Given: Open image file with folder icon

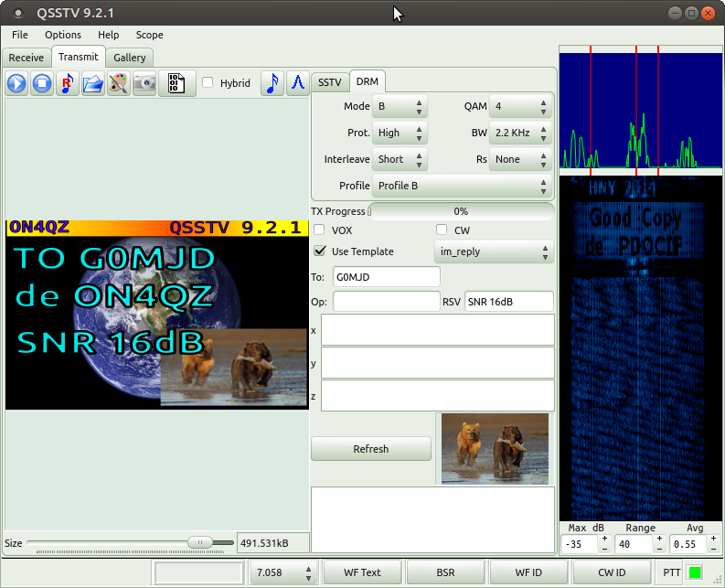Looking at the screenshot, I should coord(92,84).
